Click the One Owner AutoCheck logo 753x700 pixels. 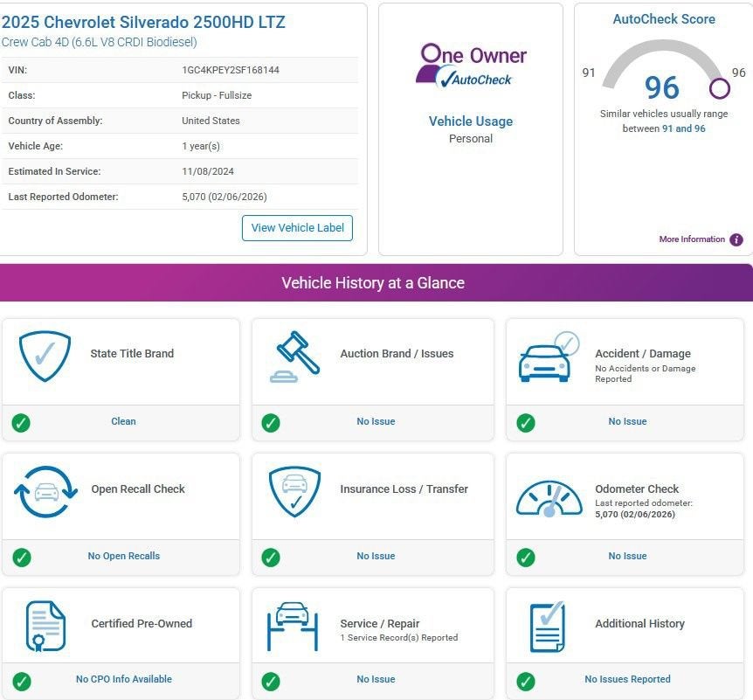(x=471, y=66)
